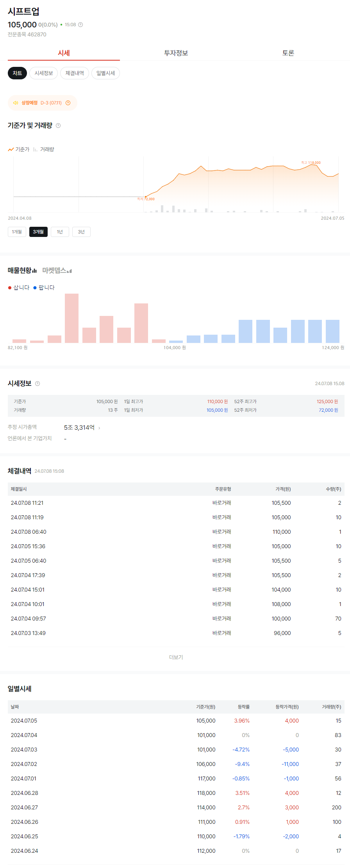Click the 52주 최저가 value 72,000 원

click(x=329, y=410)
